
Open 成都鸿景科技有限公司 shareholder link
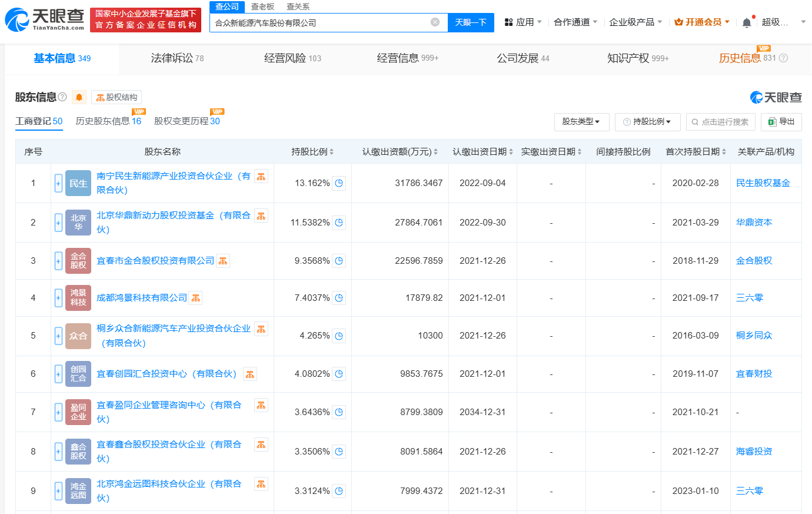pyautogui.click(x=142, y=298)
